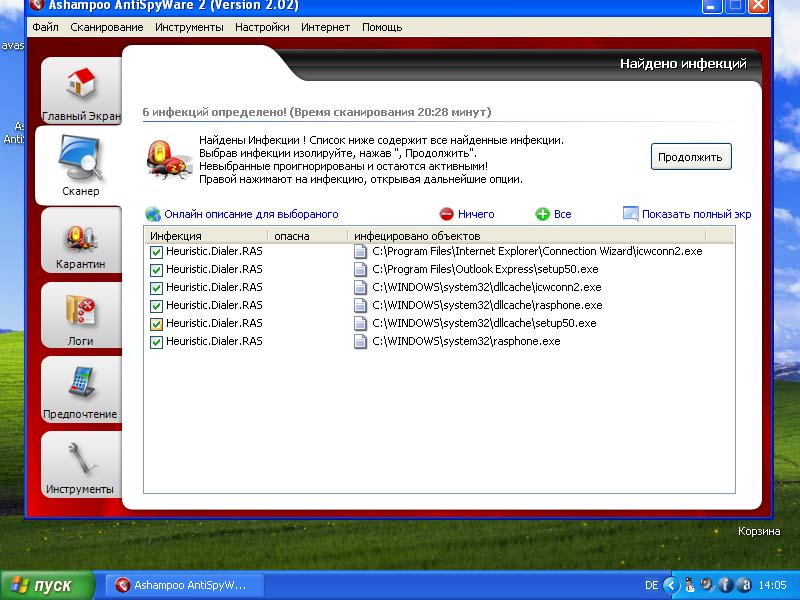This screenshot has height=600, width=800.
Task: Click Ashampoo AntiSpyW... taskbar button
Action: click(x=185, y=585)
